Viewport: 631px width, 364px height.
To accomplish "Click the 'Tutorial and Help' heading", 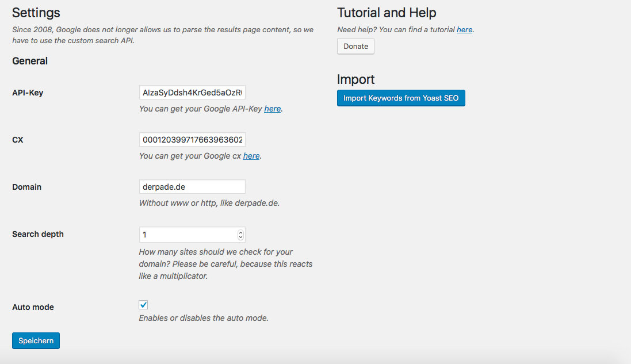I will [387, 13].
